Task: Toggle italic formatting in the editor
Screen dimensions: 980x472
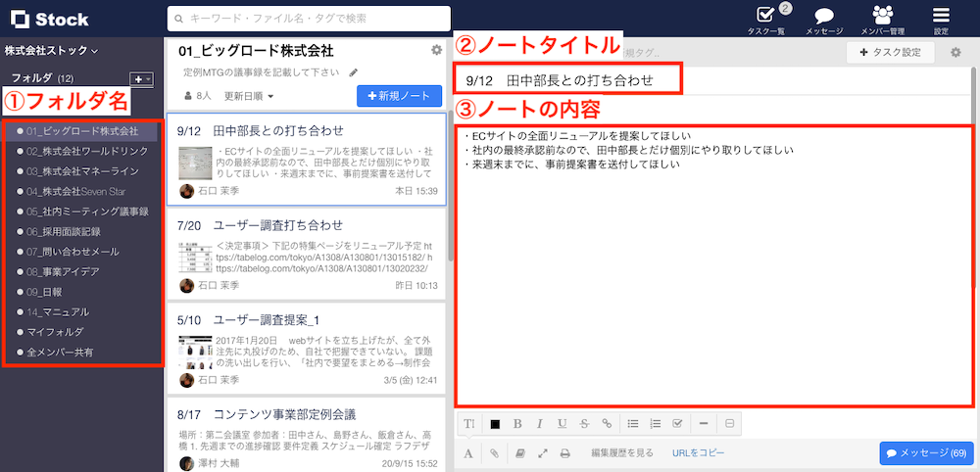Action: [539, 424]
